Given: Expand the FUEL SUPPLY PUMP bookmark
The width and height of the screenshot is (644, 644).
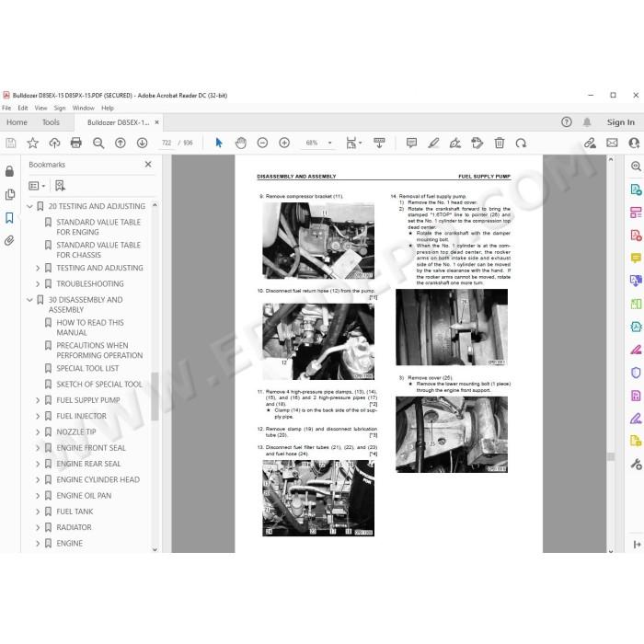Looking at the screenshot, I should click(38, 400).
